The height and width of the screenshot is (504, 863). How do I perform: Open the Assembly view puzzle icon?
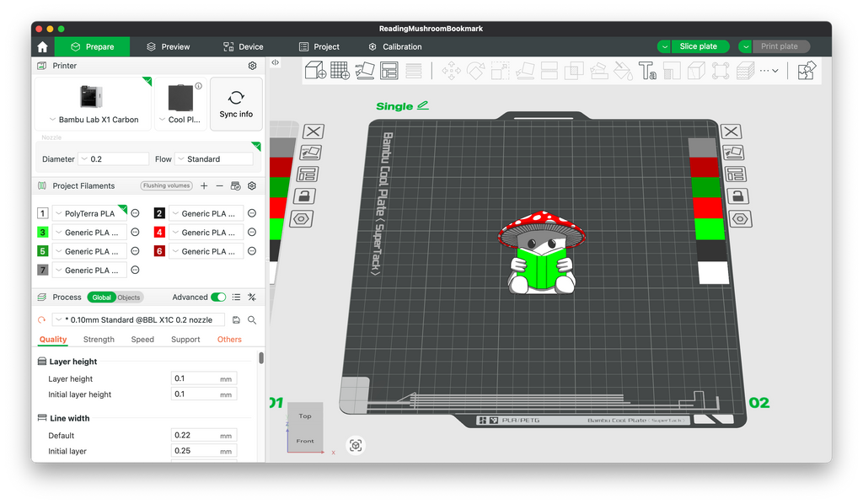pyautogui.click(x=807, y=71)
